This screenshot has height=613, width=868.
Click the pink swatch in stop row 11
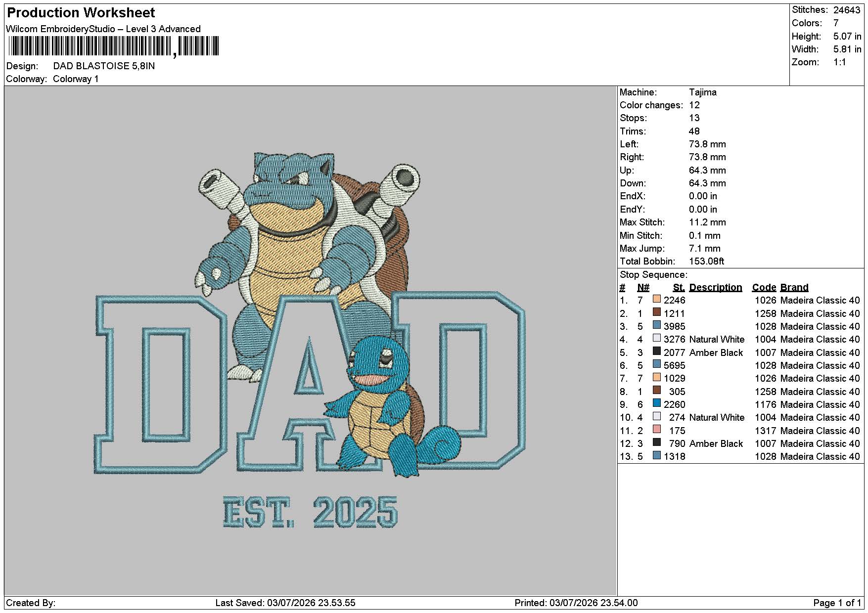(657, 429)
